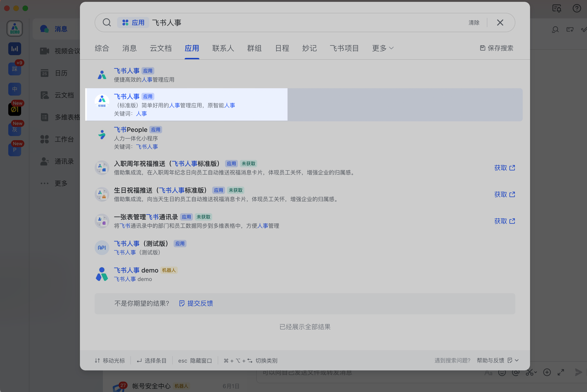Open 工作台 in the sidebar

click(x=64, y=139)
